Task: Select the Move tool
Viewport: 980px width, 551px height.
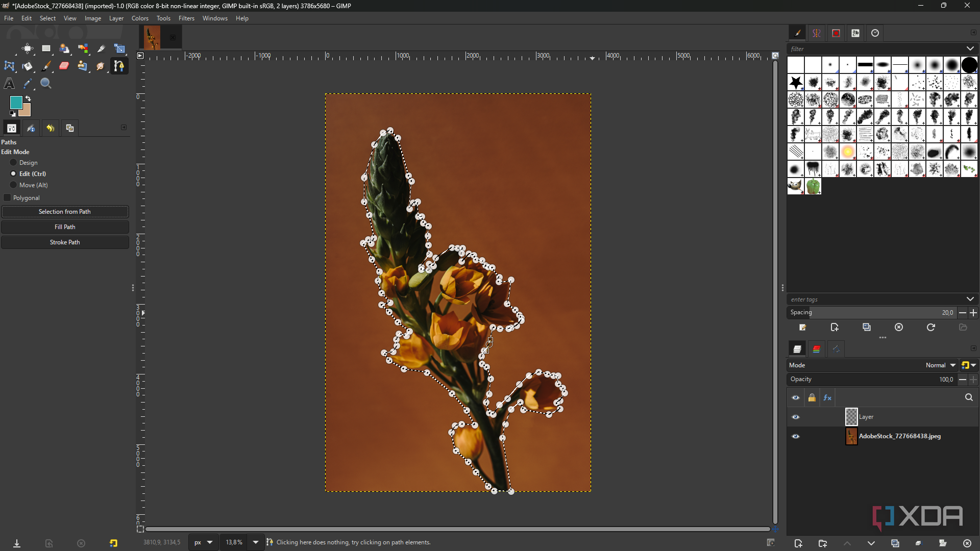Action: 28,49
